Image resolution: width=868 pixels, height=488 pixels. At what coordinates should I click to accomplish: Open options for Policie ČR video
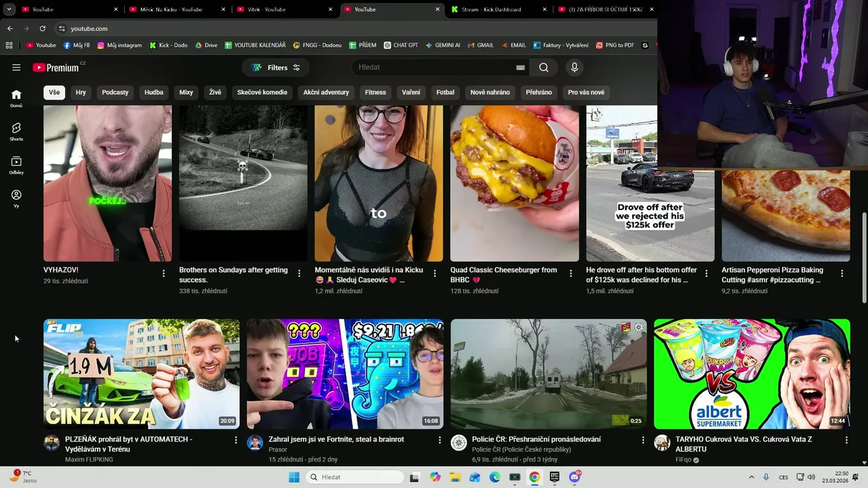click(643, 440)
